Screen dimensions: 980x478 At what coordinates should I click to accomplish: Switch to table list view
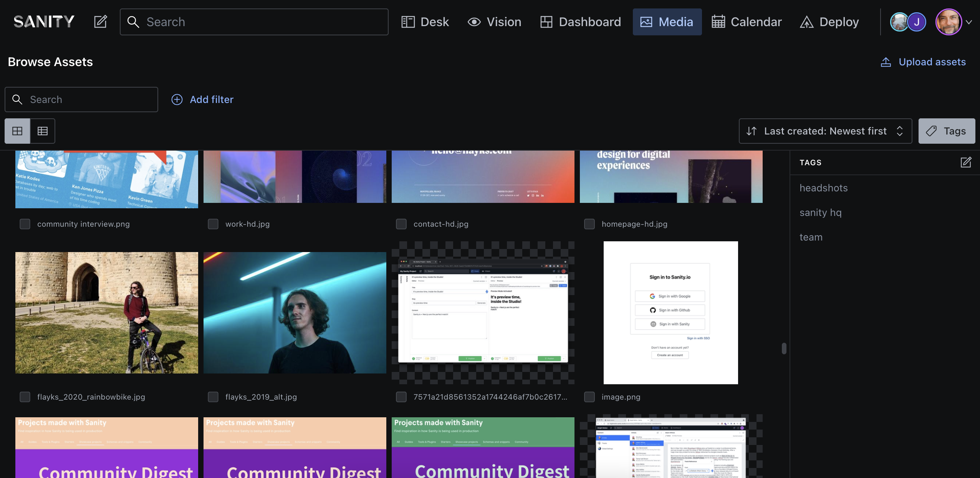(x=43, y=131)
